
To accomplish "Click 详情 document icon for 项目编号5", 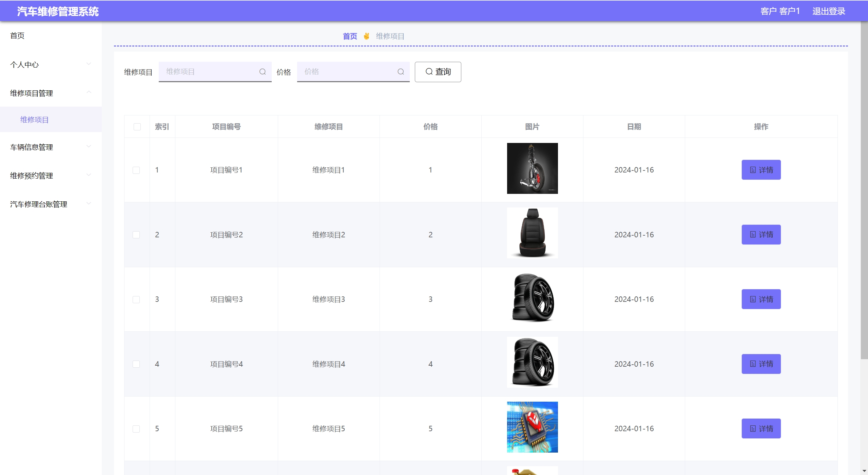I will pos(753,429).
